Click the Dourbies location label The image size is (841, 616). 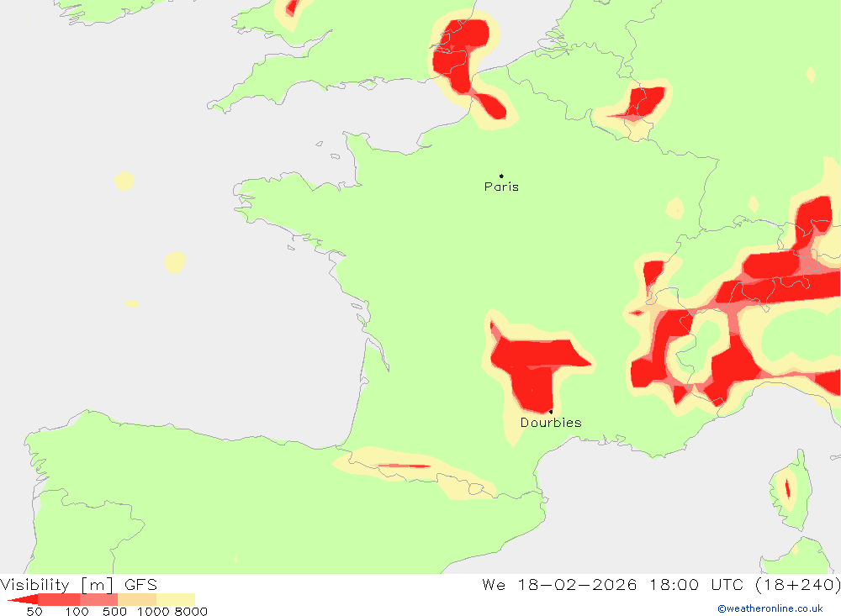tap(551, 423)
